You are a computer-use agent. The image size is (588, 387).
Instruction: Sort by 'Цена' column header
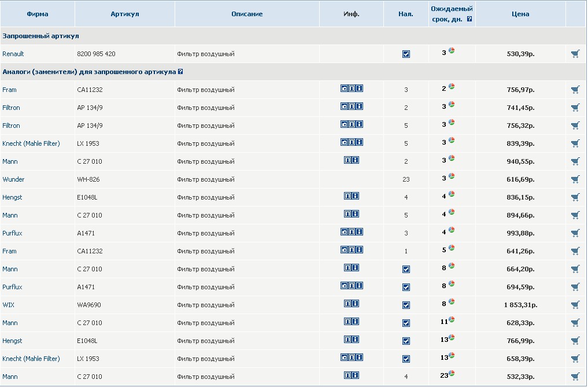click(x=520, y=14)
